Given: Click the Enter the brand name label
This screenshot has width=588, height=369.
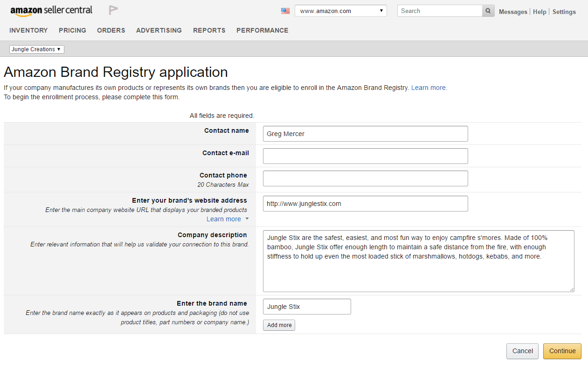Looking at the screenshot, I should (212, 303).
